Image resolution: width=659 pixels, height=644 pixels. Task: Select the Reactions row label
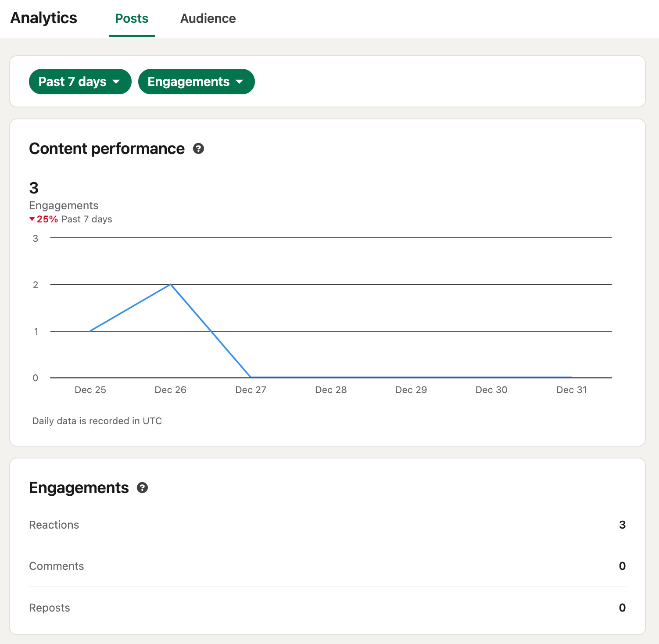[54, 525]
